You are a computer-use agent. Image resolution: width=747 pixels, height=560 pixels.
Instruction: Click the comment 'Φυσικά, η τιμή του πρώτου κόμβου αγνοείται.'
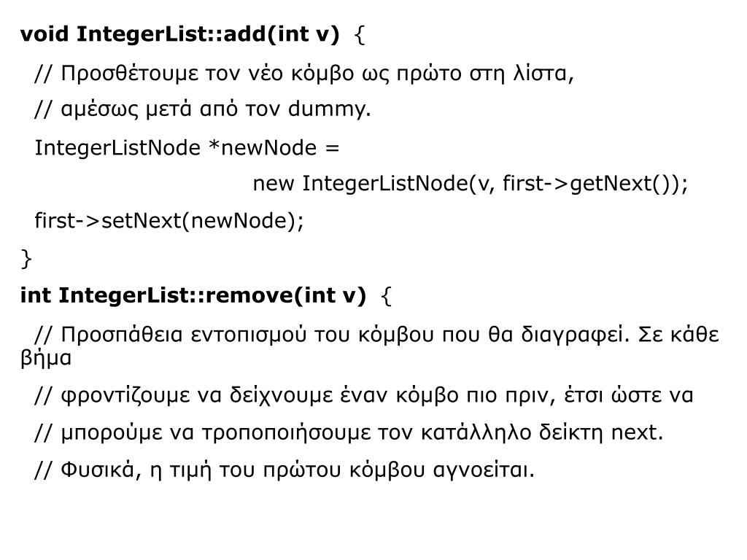[285, 470]
